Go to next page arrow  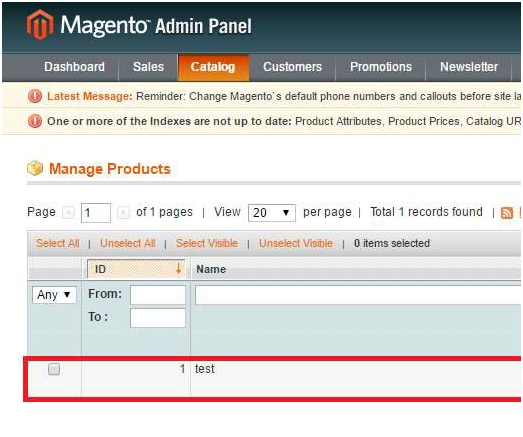123,212
